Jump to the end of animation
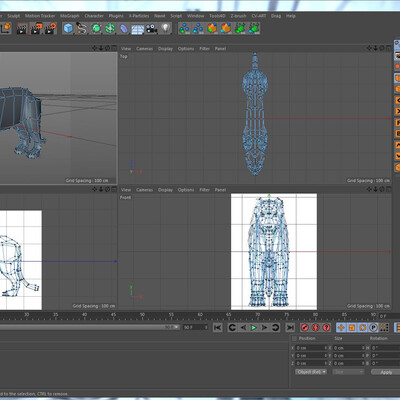This screenshot has height=400, width=400. pos(290,328)
